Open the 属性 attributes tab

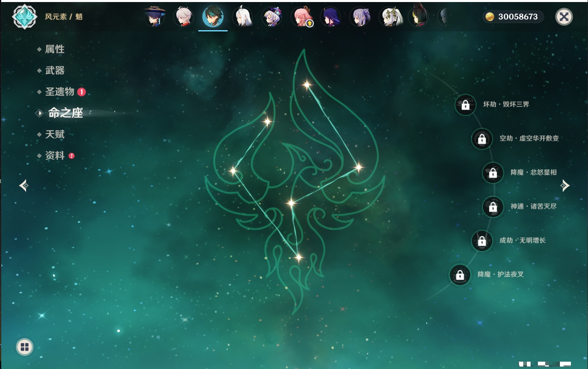[x=55, y=49]
